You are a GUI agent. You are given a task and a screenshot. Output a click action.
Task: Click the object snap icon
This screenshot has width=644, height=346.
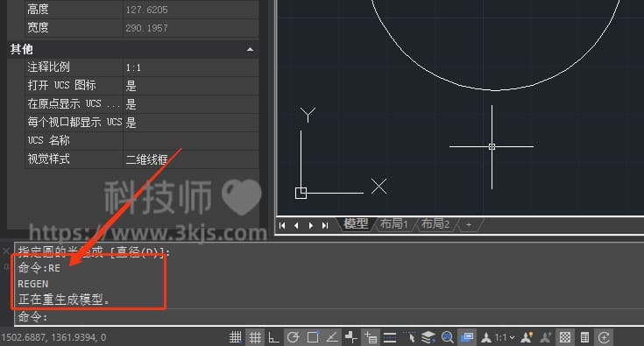tap(313, 337)
